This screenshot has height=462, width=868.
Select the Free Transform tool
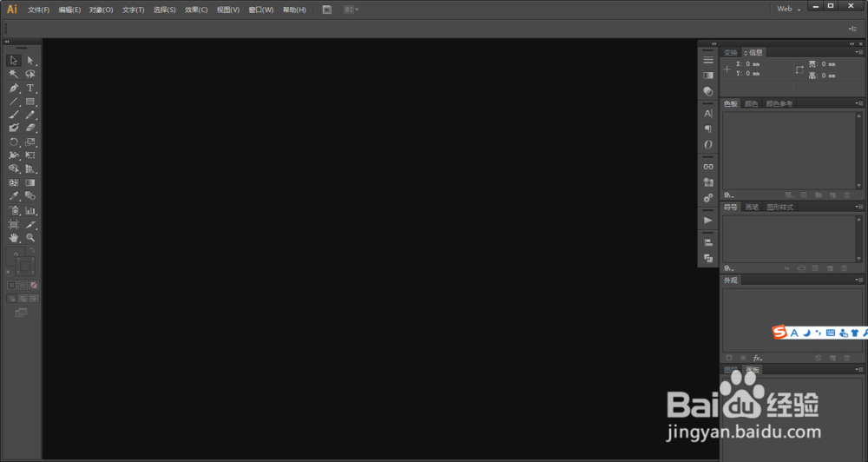pyautogui.click(x=30, y=155)
